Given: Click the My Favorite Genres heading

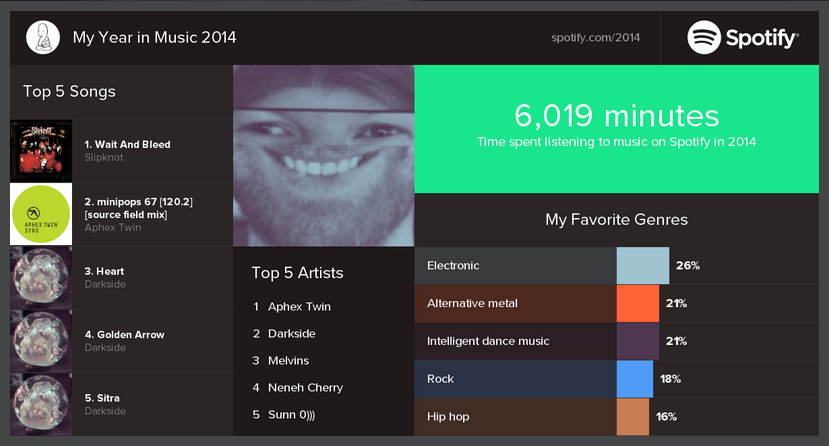Looking at the screenshot, I should click(x=616, y=220).
